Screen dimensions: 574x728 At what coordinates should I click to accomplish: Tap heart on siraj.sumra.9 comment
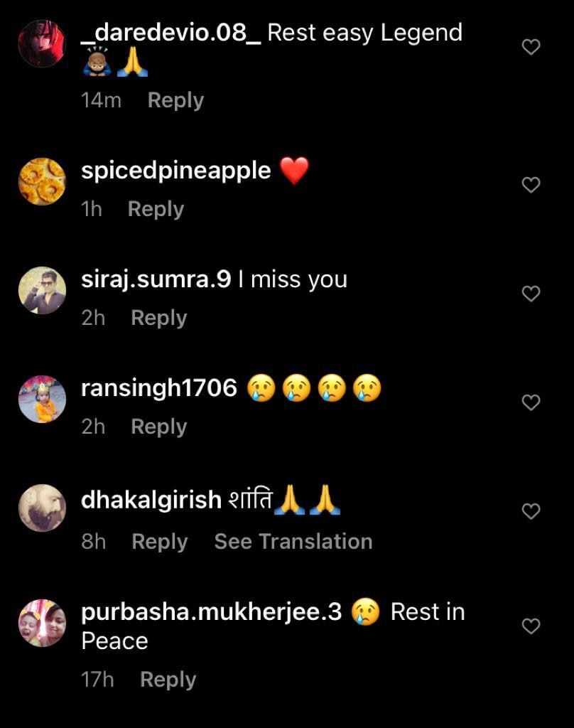pos(531,294)
